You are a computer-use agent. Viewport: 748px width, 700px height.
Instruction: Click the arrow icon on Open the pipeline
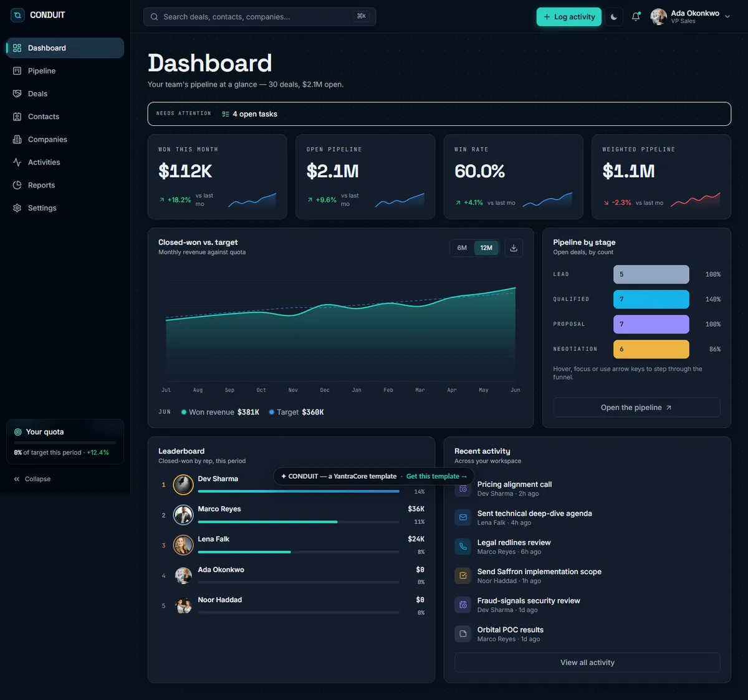pyautogui.click(x=669, y=408)
